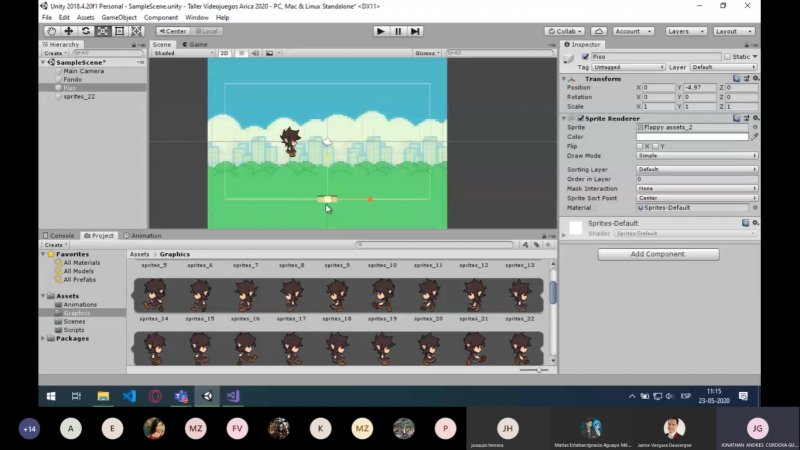Open the Collab button

coord(564,31)
